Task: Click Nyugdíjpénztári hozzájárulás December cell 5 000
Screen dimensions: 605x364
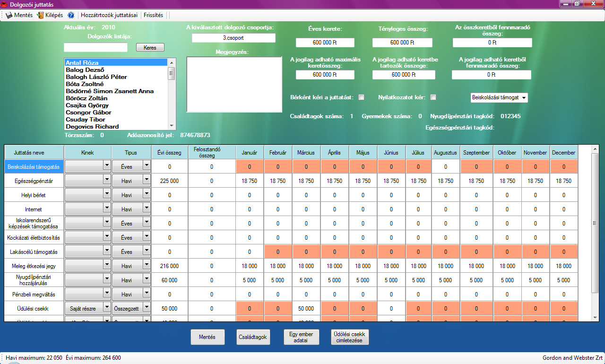Action: point(564,280)
